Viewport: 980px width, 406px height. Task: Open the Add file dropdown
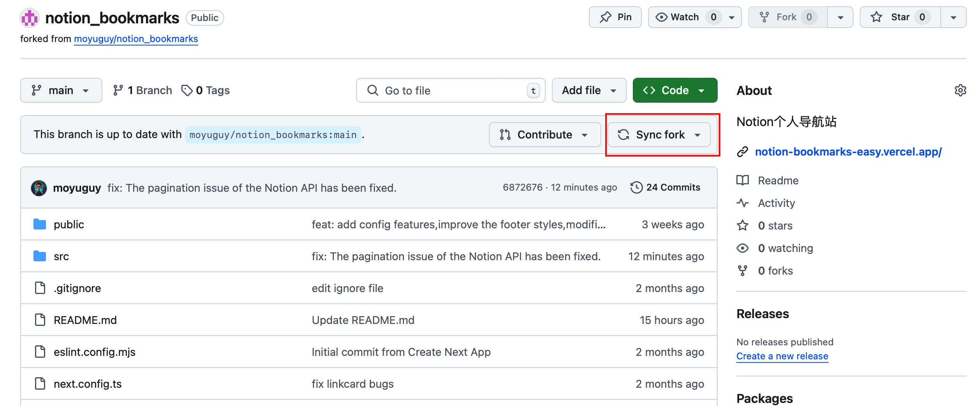[589, 90]
